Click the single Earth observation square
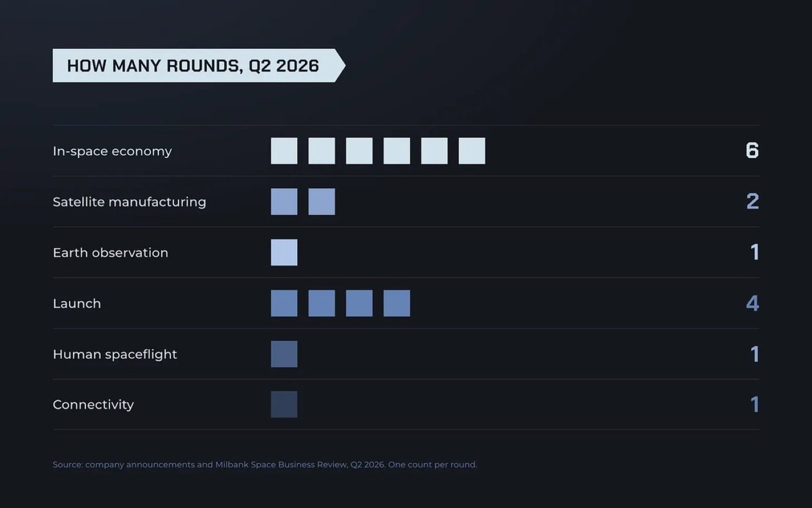This screenshot has height=508, width=812. [x=284, y=253]
